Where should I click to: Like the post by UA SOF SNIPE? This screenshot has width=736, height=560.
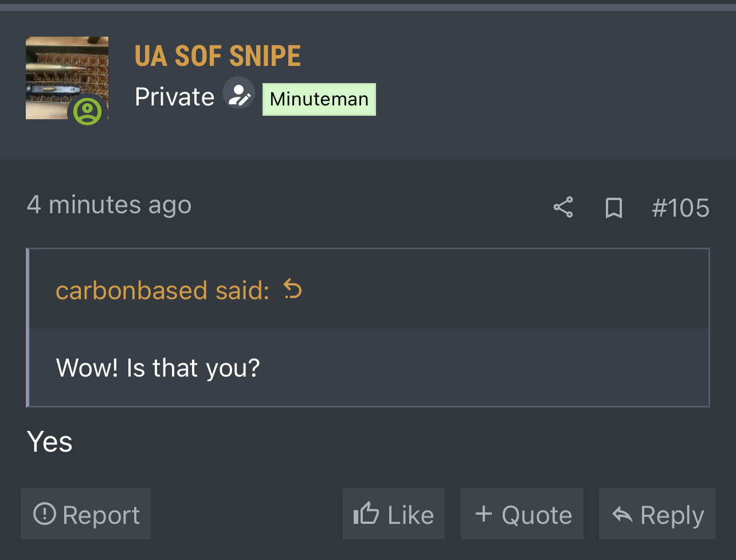pyautogui.click(x=394, y=514)
